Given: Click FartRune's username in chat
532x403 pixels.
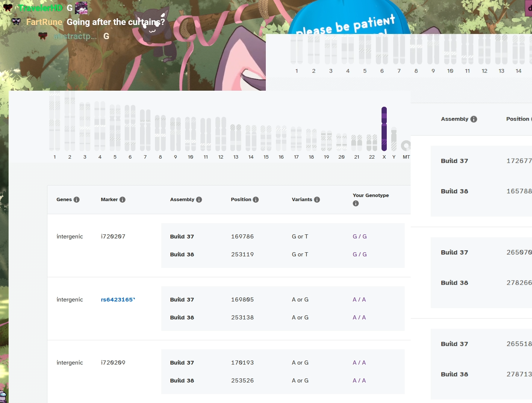Looking at the screenshot, I should click(44, 22).
